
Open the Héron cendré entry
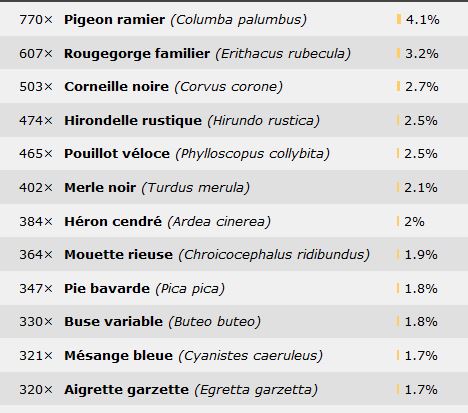(x=113, y=221)
